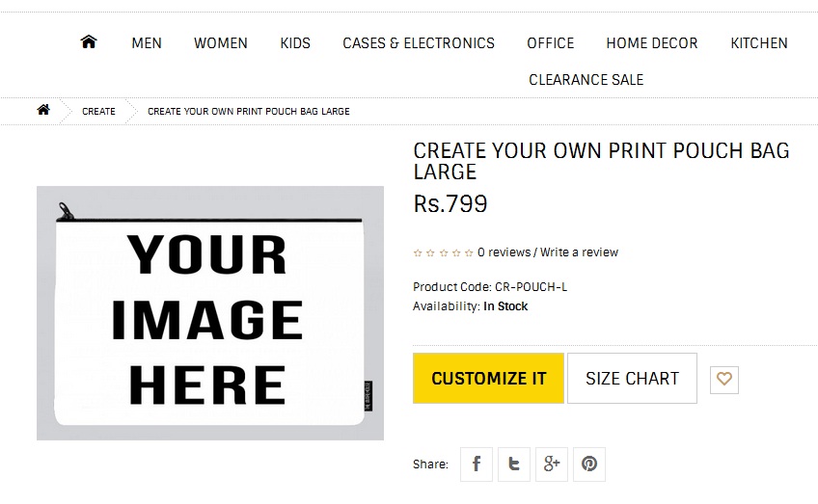Open the Kids category menu
The image size is (818, 504).
coord(295,43)
